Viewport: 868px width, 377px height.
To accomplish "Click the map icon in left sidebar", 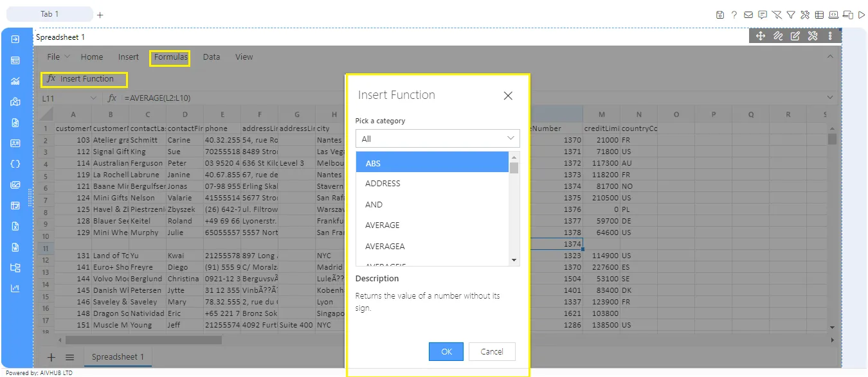I will pos(15,101).
